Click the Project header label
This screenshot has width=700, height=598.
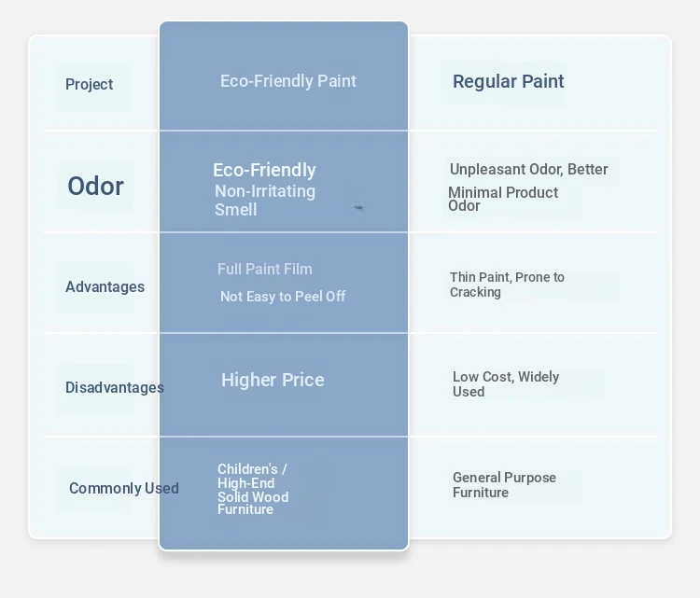pyautogui.click(x=90, y=84)
